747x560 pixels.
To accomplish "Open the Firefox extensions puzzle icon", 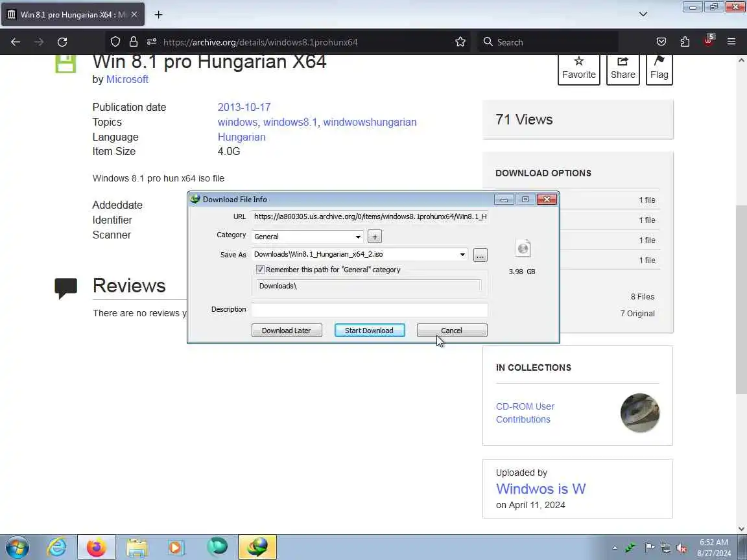I will [685, 42].
